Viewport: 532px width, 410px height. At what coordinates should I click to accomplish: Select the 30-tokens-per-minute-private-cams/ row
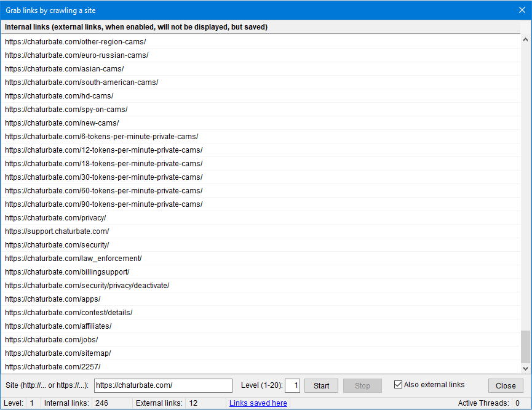(261, 177)
